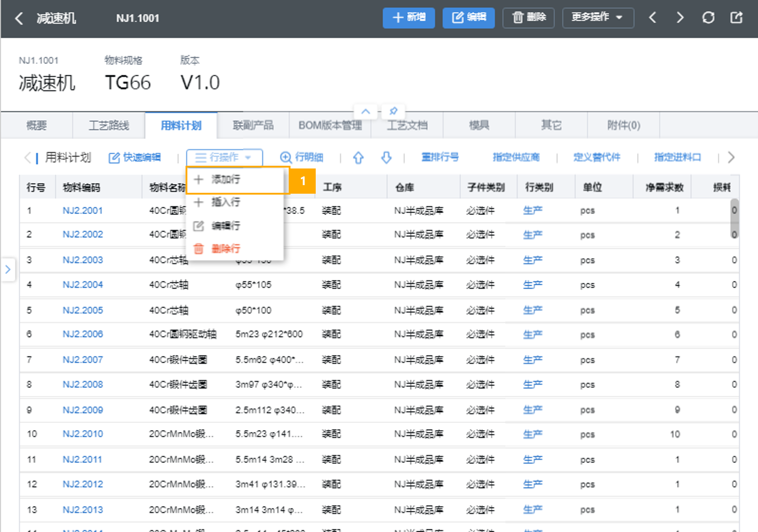Screen dimensions: 758x532
Task: Click 重排行号 renumber rows
Action: [x=440, y=157]
